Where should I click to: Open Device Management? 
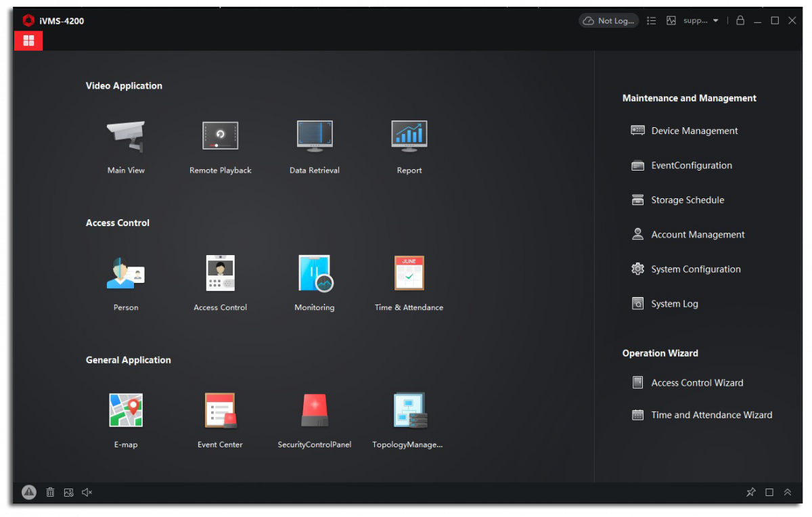pyautogui.click(x=694, y=131)
